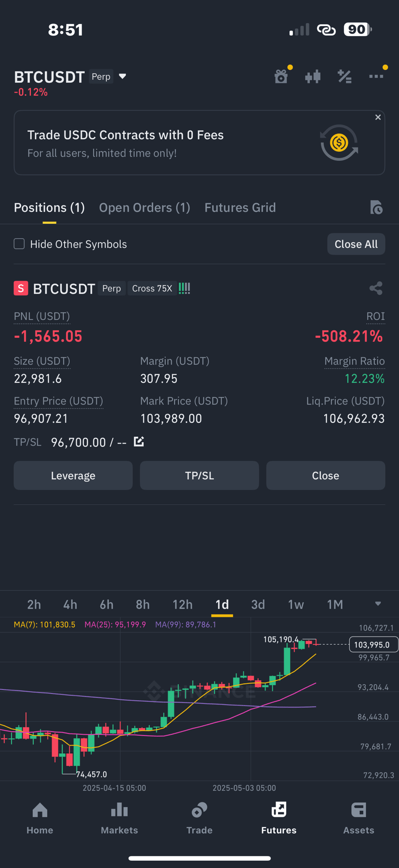Open the gift rewards icon
Viewport: 399px width, 868px height.
[x=281, y=76]
